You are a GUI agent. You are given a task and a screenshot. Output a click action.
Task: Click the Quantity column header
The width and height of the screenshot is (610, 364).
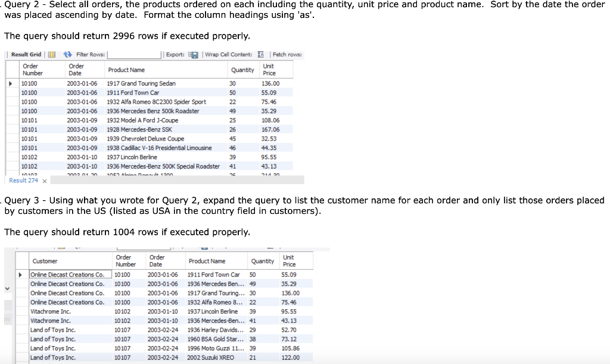[x=242, y=69]
